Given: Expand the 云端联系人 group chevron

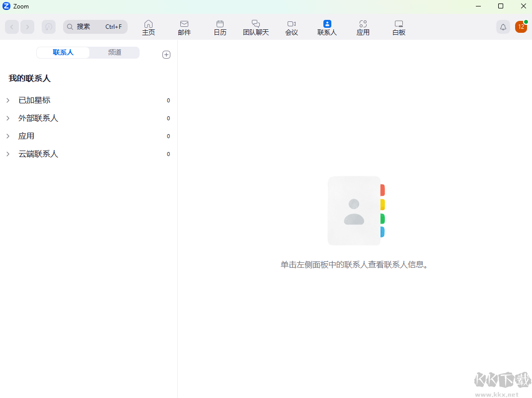Looking at the screenshot, I should click(8, 154).
